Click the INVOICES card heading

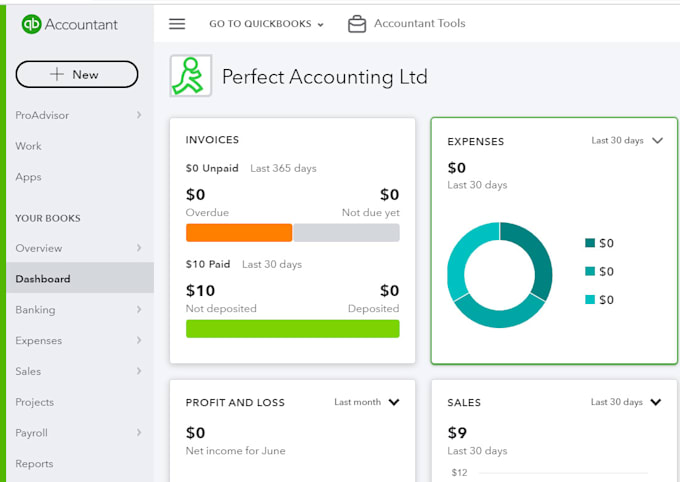point(212,140)
